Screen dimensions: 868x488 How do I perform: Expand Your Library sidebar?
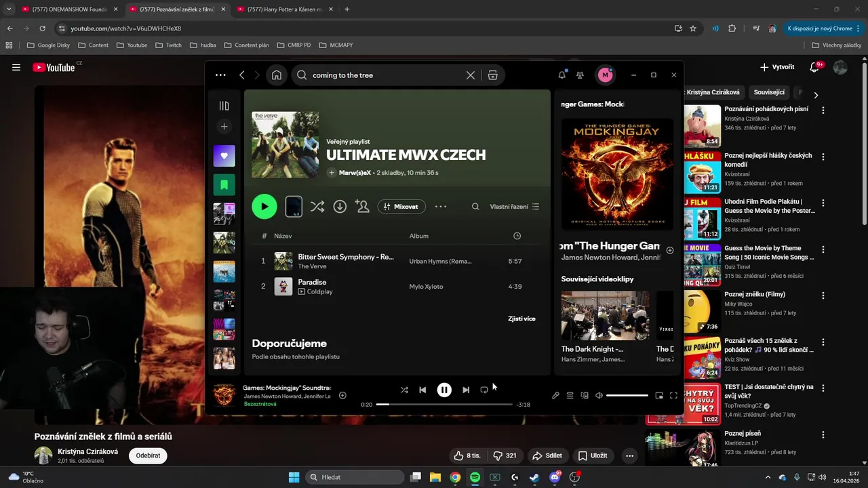point(224,106)
